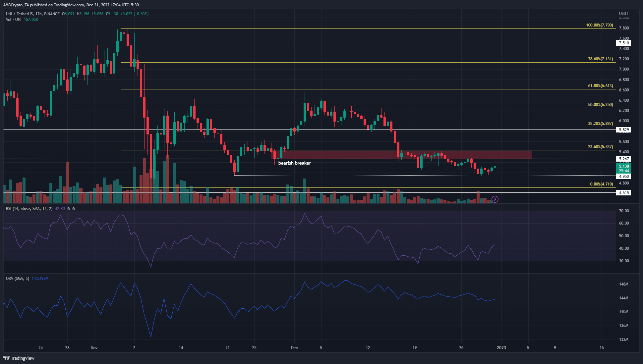The height and width of the screenshot is (364, 643).
Task: Click the TradingView logo at bottom left
Action: pyautogui.click(x=19, y=358)
